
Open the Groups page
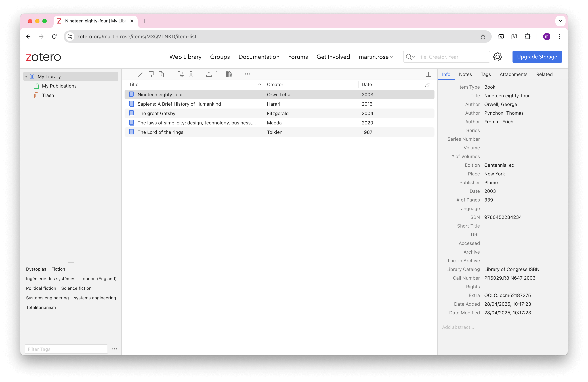click(x=220, y=57)
